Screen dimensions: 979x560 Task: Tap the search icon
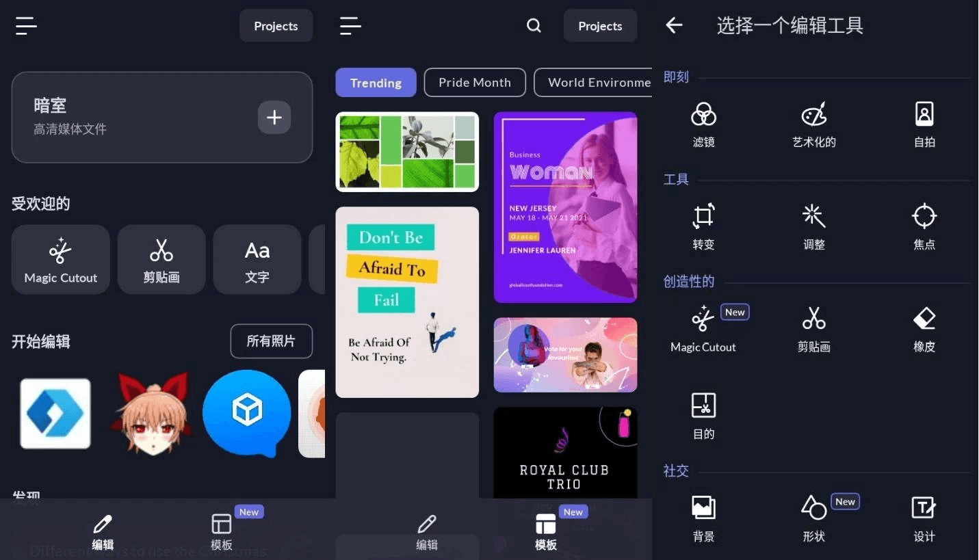click(x=534, y=25)
